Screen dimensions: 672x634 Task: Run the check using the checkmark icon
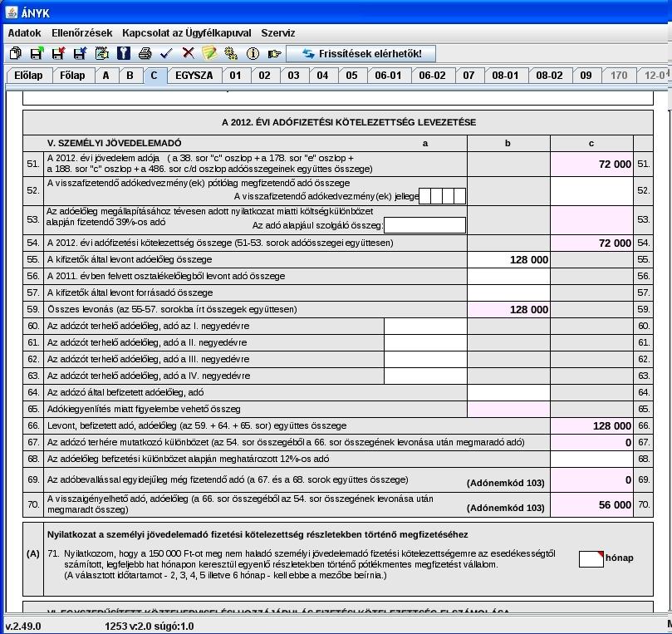coord(166,53)
